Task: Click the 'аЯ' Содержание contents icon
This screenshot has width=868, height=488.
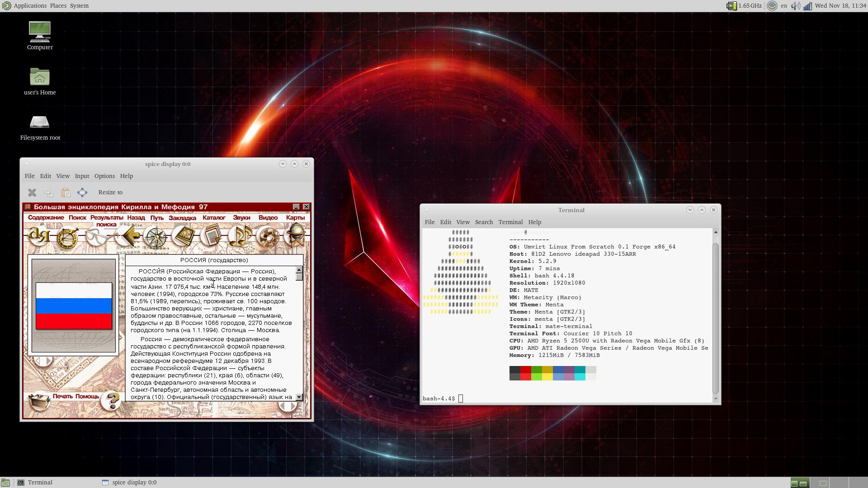Action: pos(39,236)
